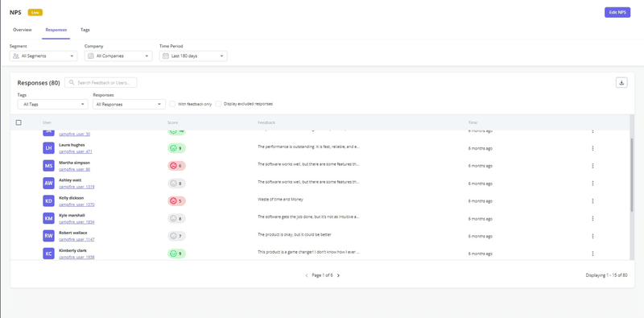The image size is (644, 318).
Task: Click 'The performance is outstanding' feedback text
Action: 308,147
